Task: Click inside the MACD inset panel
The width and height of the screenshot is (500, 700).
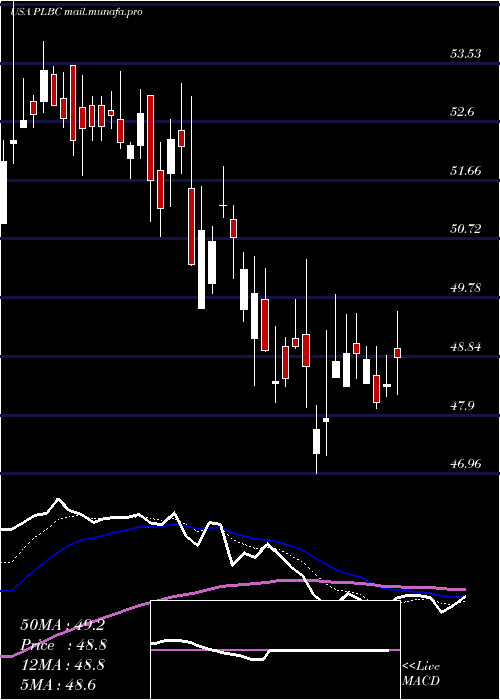Action: pos(275,650)
